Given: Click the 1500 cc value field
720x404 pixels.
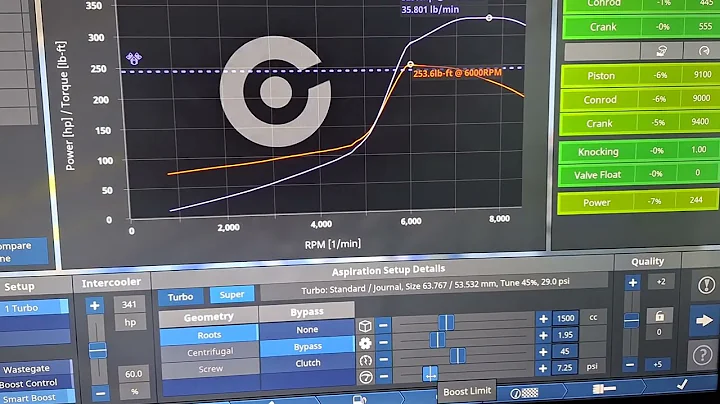Looking at the screenshot, I should [565, 318].
